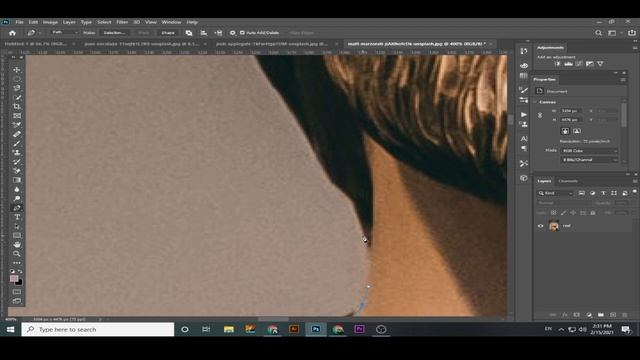
Task: Click the foreground color swatch
Action: pyautogui.click(x=14, y=278)
